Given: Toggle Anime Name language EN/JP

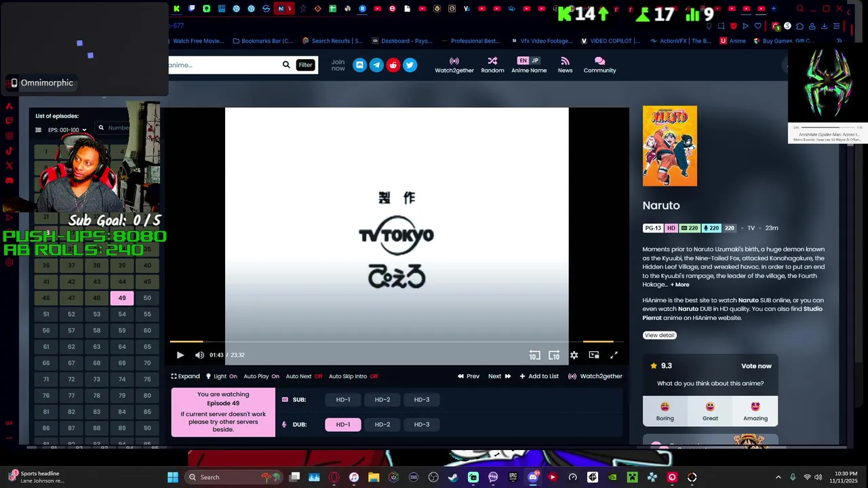Looking at the screenshot, I should (529, 65).
